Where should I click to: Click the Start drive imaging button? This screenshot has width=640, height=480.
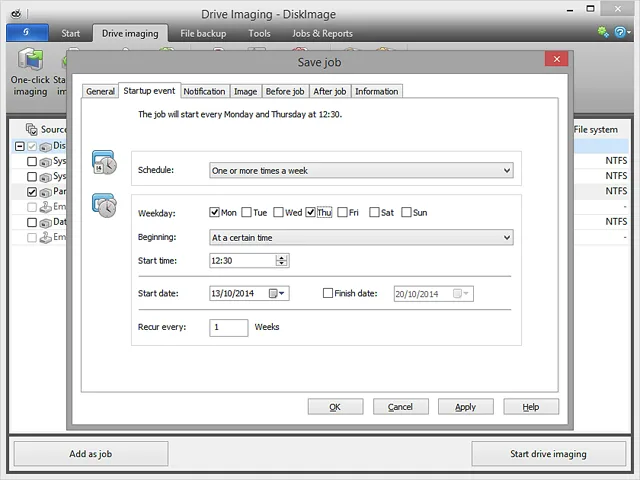coord(549,454)
